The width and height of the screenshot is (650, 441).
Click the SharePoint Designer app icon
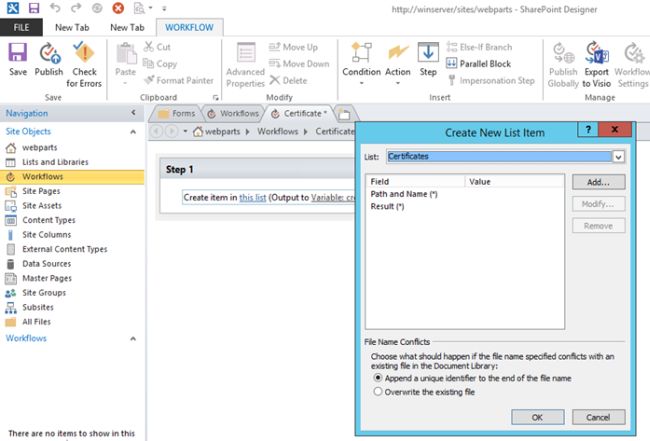coord(13,8)
